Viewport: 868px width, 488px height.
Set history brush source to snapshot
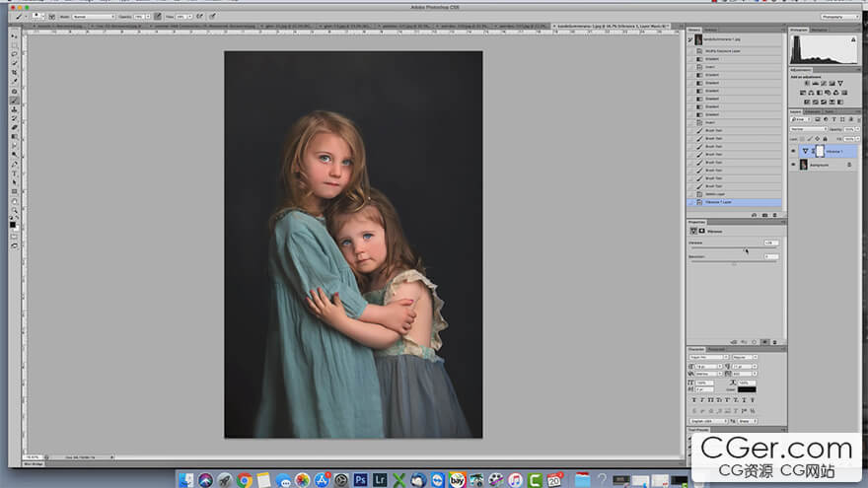[690, 39]
